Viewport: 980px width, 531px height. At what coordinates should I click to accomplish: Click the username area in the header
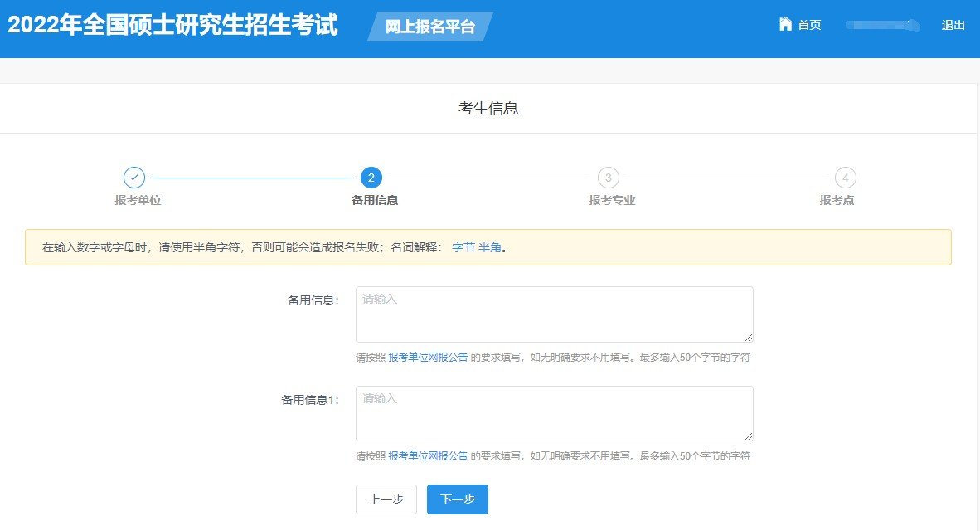tap(882, 24)
